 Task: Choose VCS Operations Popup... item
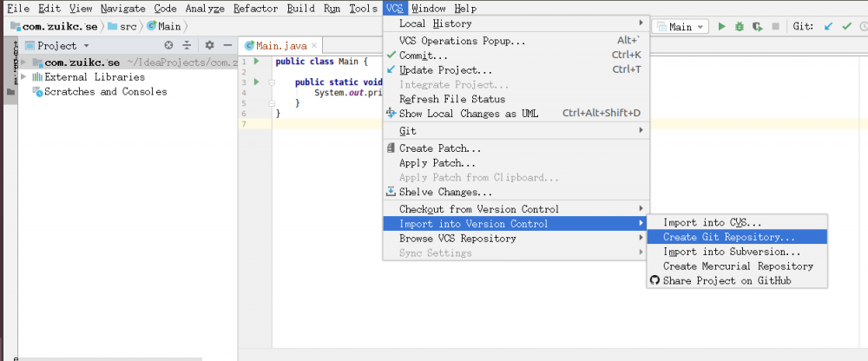tap(514, 41)
